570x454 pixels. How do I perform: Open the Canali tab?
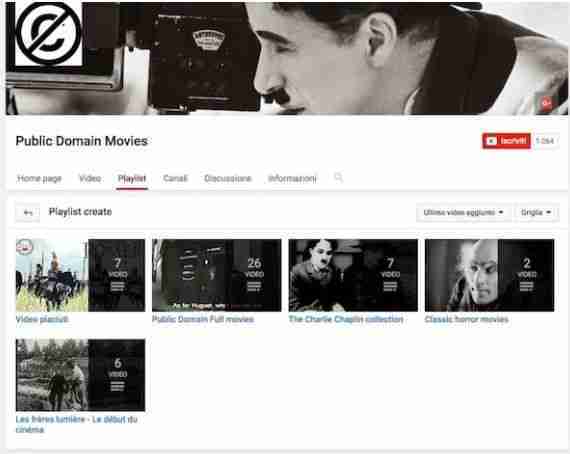[175, 178]
